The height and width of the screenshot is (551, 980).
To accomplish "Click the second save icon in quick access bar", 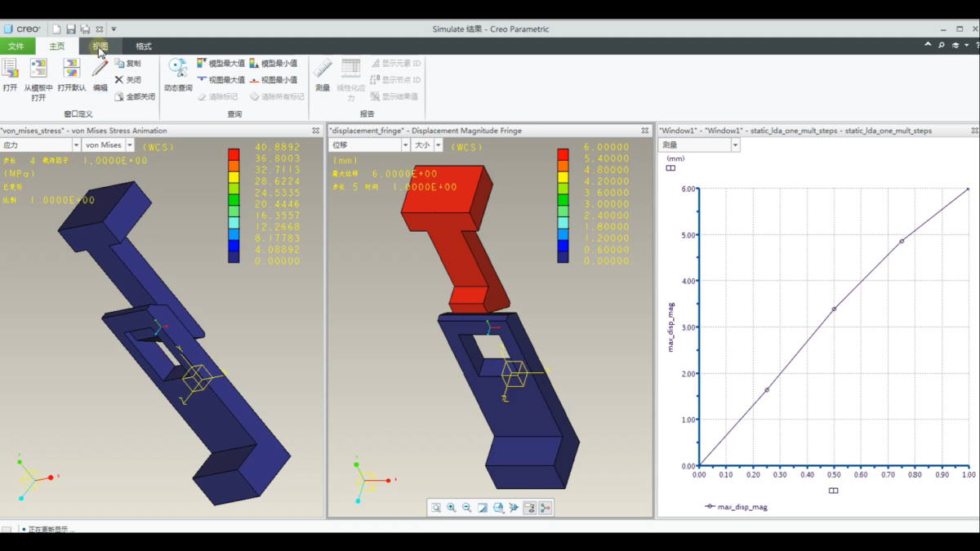I will click(x=85, y=29).
